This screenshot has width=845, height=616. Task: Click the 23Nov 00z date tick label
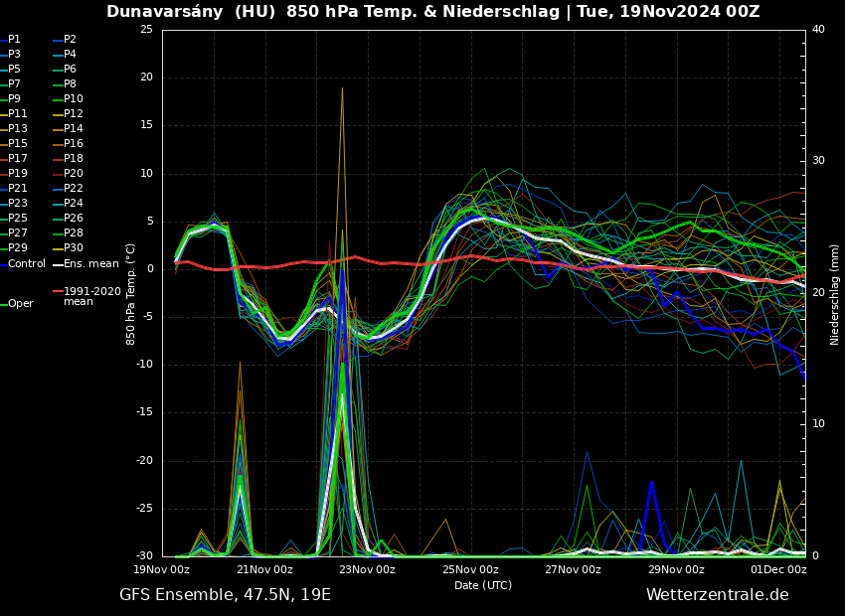coord(367,570)
